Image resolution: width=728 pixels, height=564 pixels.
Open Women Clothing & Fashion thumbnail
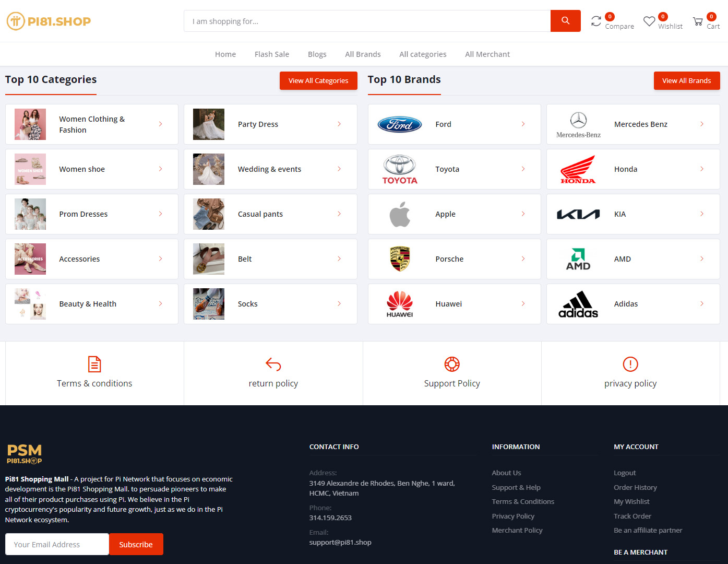(x=30, y=124)
